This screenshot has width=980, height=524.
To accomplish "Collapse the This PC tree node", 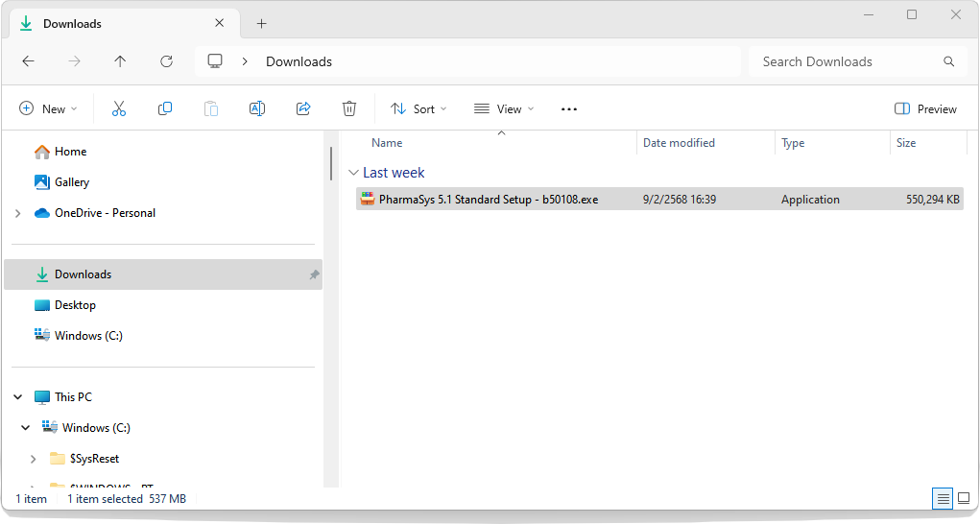I will [18, 397].
